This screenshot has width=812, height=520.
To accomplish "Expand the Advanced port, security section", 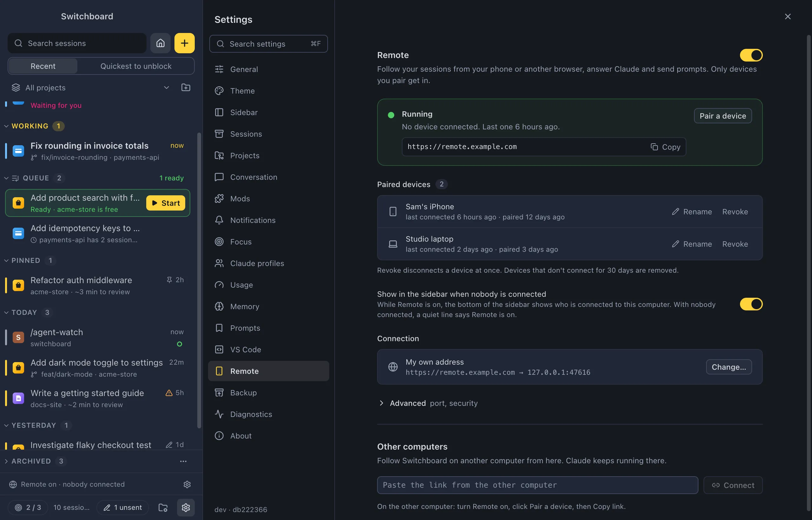I will 427,403.
